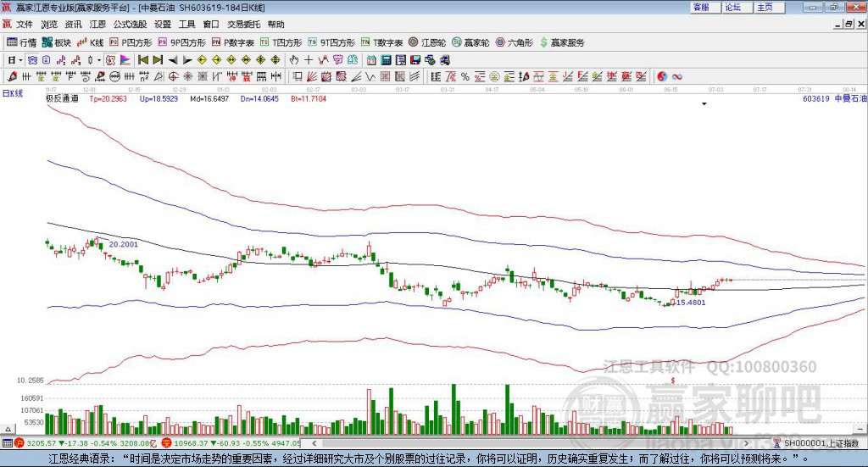The height and width of the screenshot is (467, 868).
Task: Select the Gann fan lines tool
Action: point(311,77)
